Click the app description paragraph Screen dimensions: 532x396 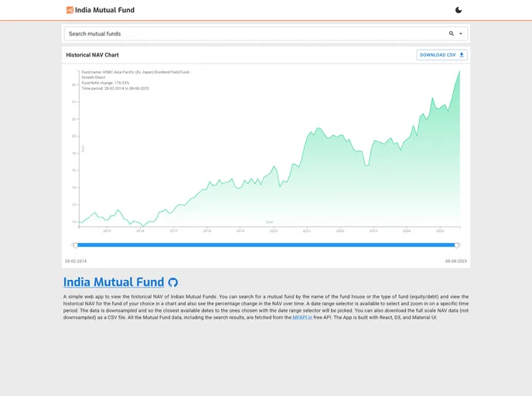(266, 307)
